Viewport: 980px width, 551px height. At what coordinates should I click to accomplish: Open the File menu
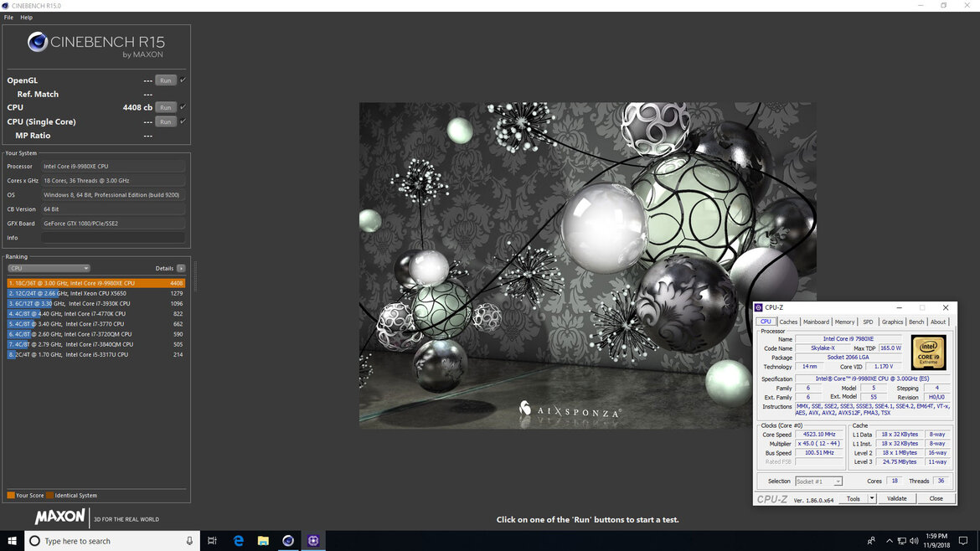pyautogui.click(x=8, y=18)
